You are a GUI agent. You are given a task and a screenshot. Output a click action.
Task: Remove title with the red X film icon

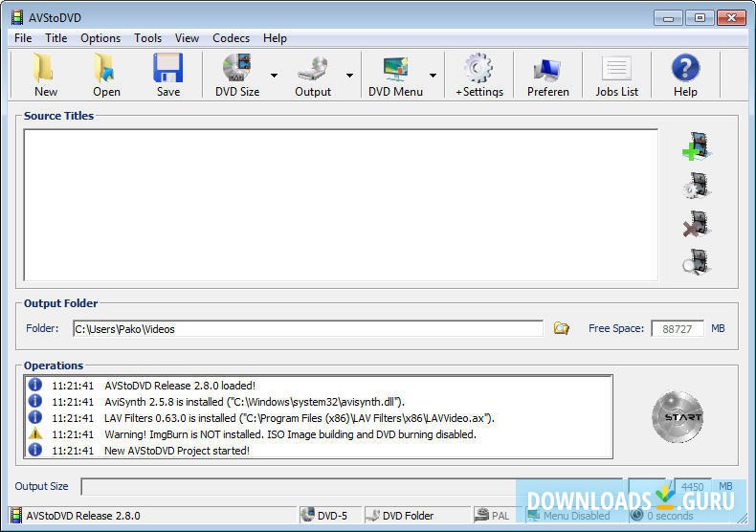pyautogui.click(x=697, y=224)
